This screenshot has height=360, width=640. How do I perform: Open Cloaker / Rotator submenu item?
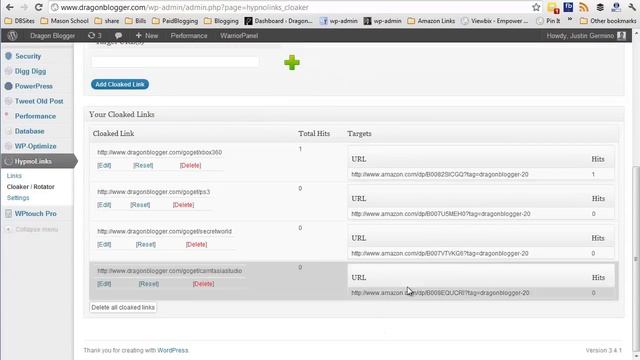click(x=31, y=187)
